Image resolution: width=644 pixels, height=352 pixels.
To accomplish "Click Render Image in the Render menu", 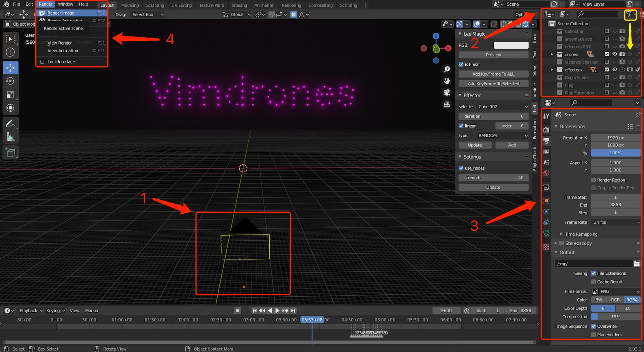I will [72, 13].
